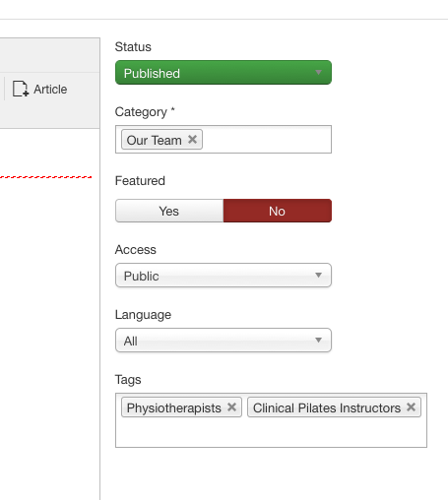Open the Published status dropdown
448x500 pixels.
click(224, 72)
